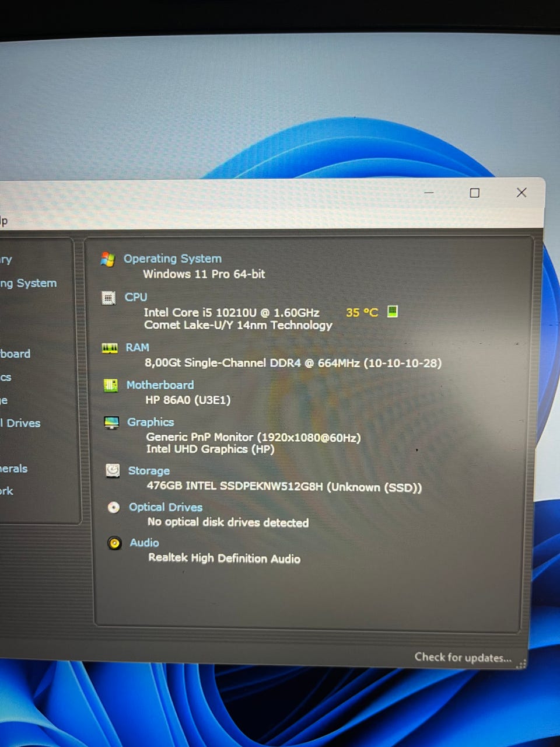Open the CPU section heading link
560x747 pixels.
coord(136,297)
